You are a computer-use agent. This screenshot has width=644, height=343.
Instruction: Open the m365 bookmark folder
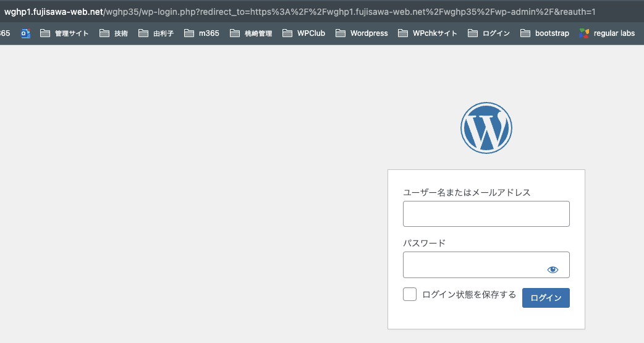201,33
